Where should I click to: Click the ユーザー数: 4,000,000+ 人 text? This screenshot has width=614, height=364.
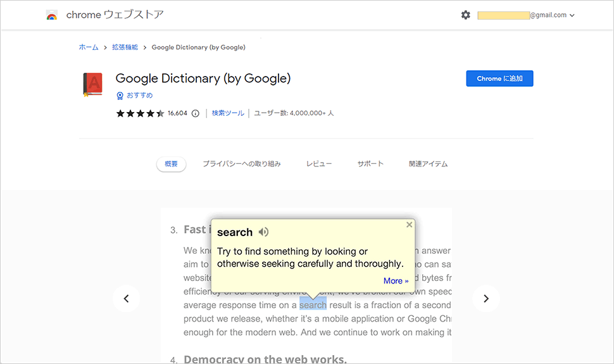pyautogui.click(x=294, y=113)
